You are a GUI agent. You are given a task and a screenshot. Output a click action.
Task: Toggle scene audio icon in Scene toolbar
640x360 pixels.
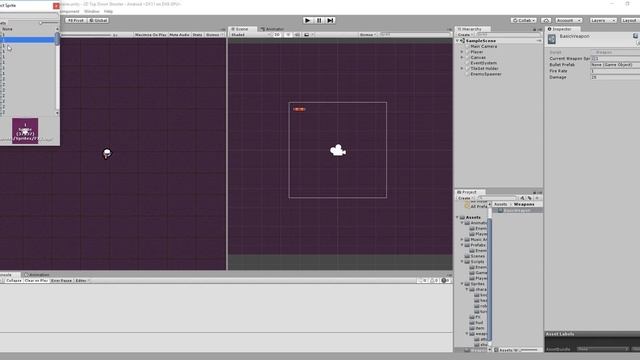point(297,35)
